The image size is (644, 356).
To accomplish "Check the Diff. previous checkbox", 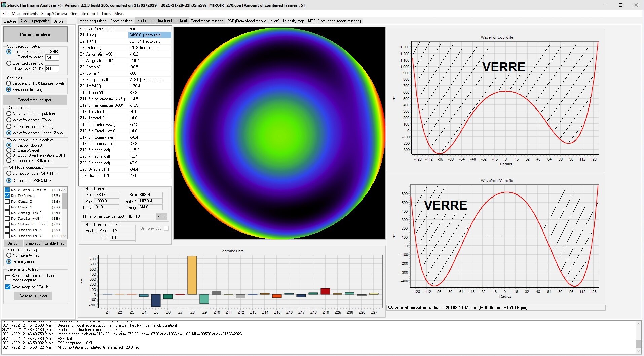I will click(166, 228).
